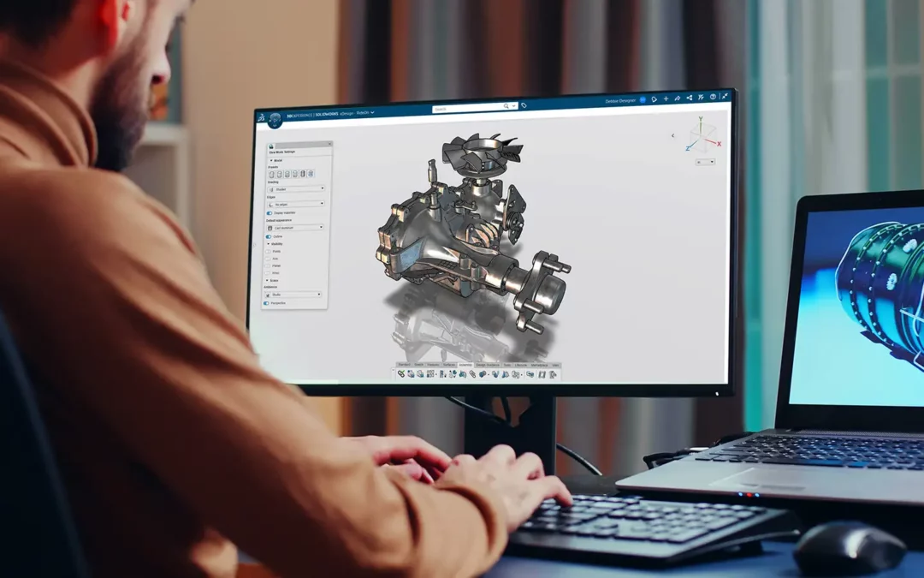Image resolution: width=924 pixels, height=578 pixels.
Task: Click the add (+) icon in the top bar
Action: 666,99
